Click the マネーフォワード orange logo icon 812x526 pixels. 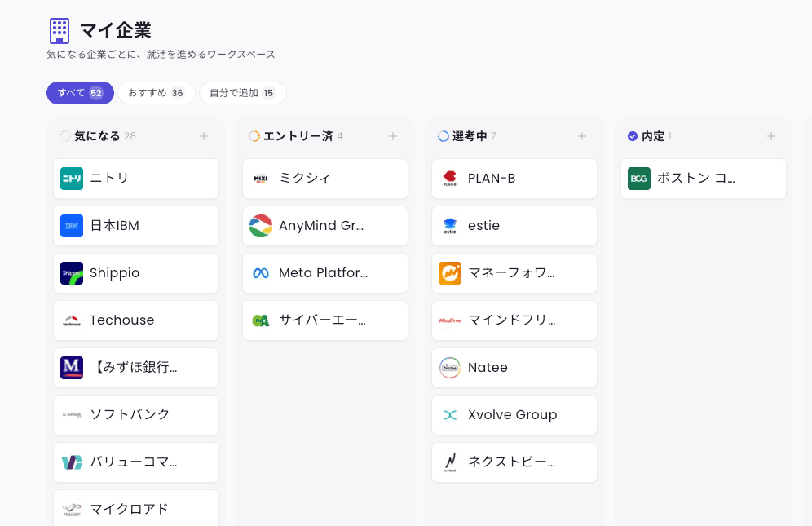pos(450,273)
